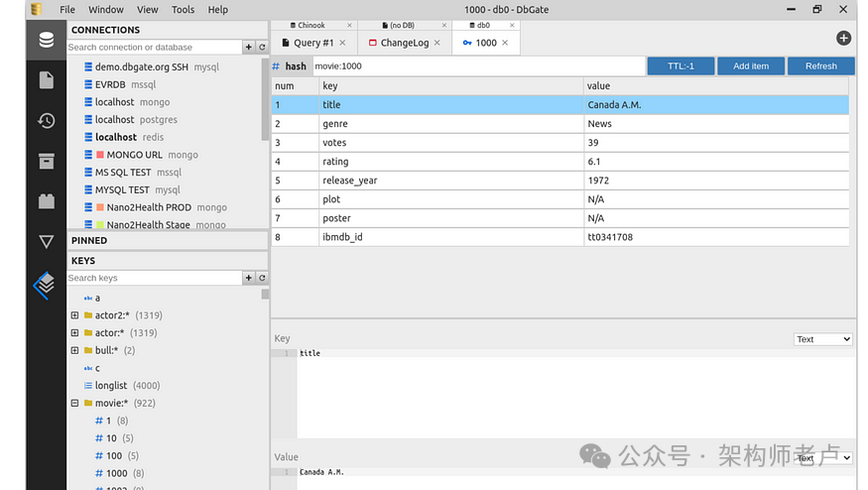Click the Refresh button
Viewport: 868px width, 490px height.
point(820,66)
